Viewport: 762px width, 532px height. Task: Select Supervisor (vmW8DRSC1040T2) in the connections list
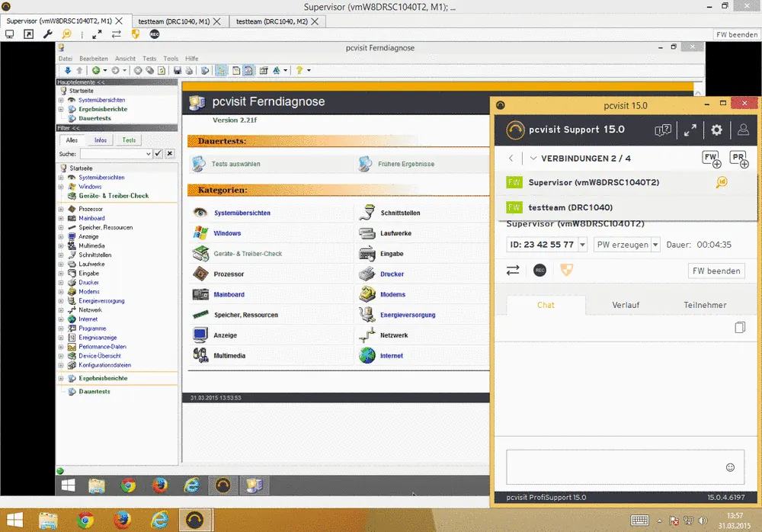click(x=626, y=182)
